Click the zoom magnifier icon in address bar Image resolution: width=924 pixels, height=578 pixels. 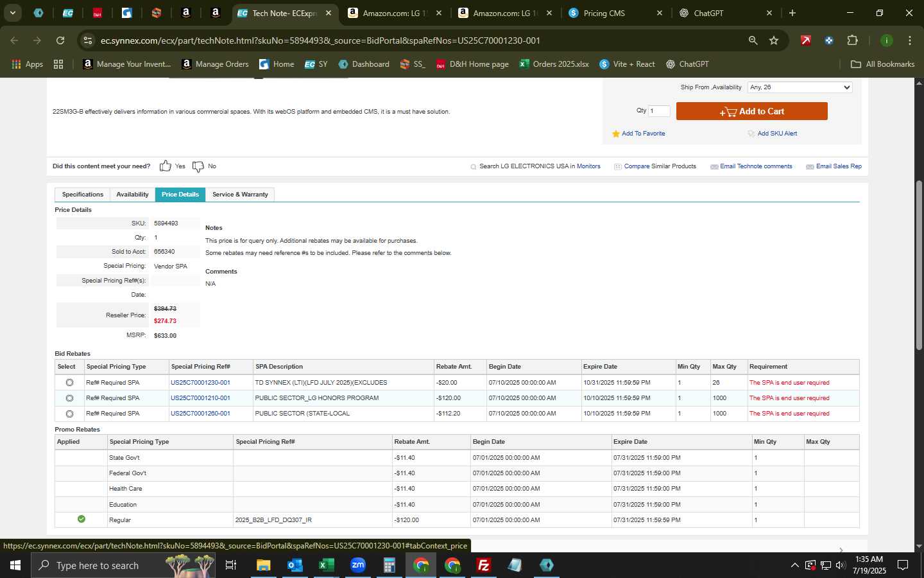[753, 40]
